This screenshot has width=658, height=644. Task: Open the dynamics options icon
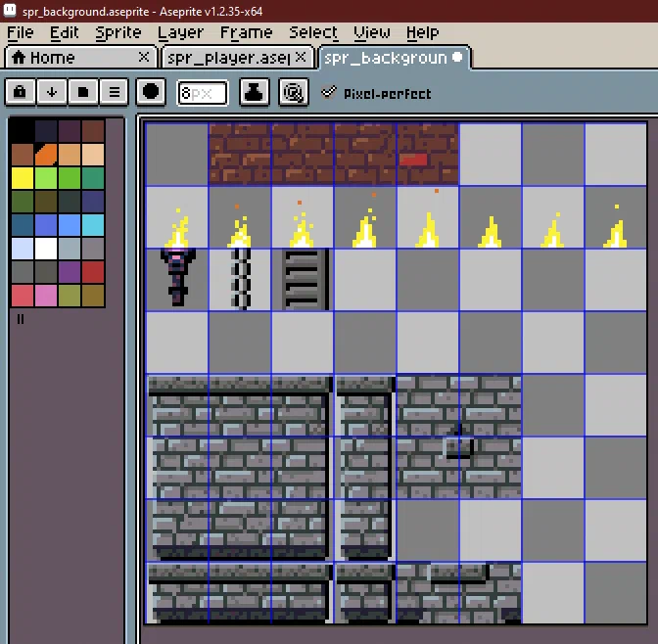pos(294,92)
